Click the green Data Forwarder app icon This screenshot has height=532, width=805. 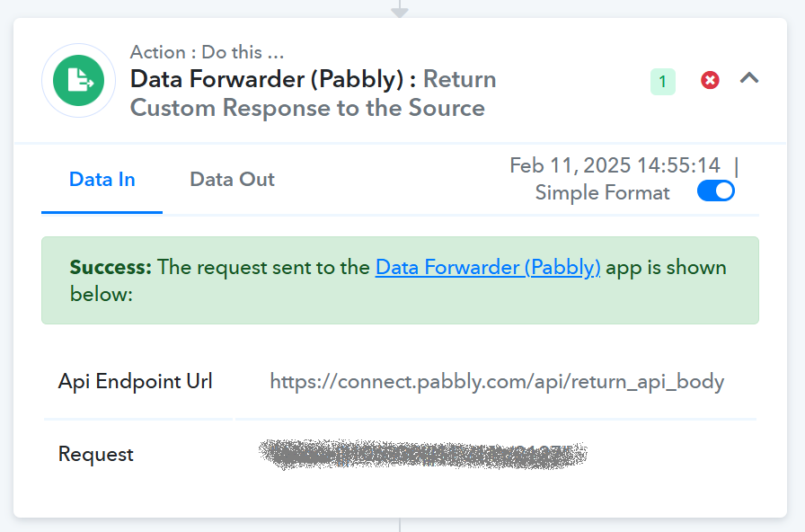tap(78, 80)
